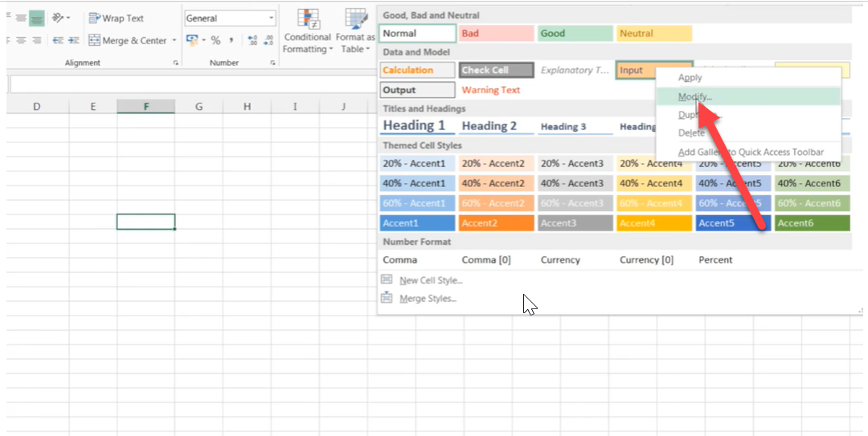The image size is (868, 436).
Task: Apply 40% - Accent3 style
Action: [x=575, y=183]
